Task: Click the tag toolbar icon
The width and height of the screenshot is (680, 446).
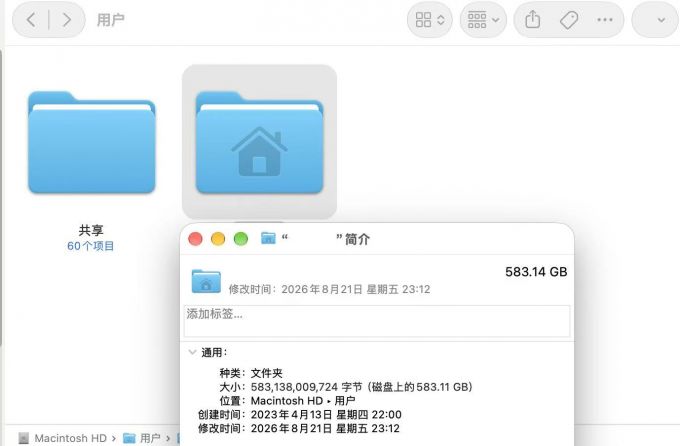Action: [x=569, y=20]
